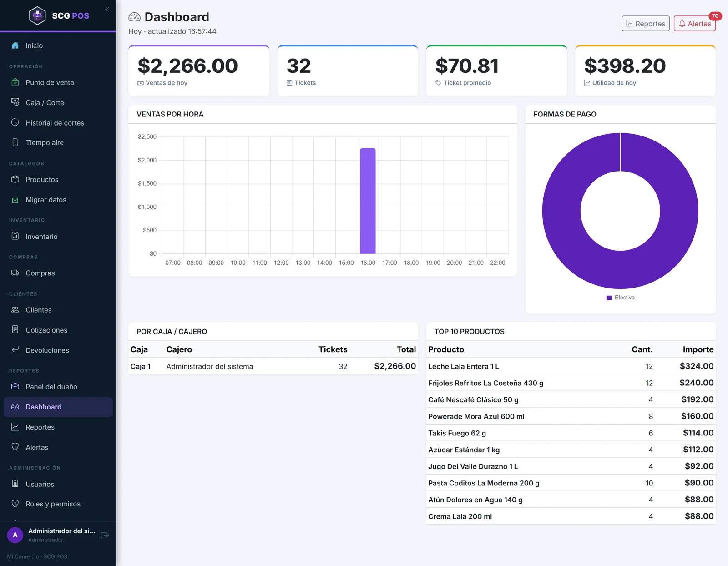Click the Efectivo legend color square
Viewport: 728px width, 566px height.
pos(609,298)
